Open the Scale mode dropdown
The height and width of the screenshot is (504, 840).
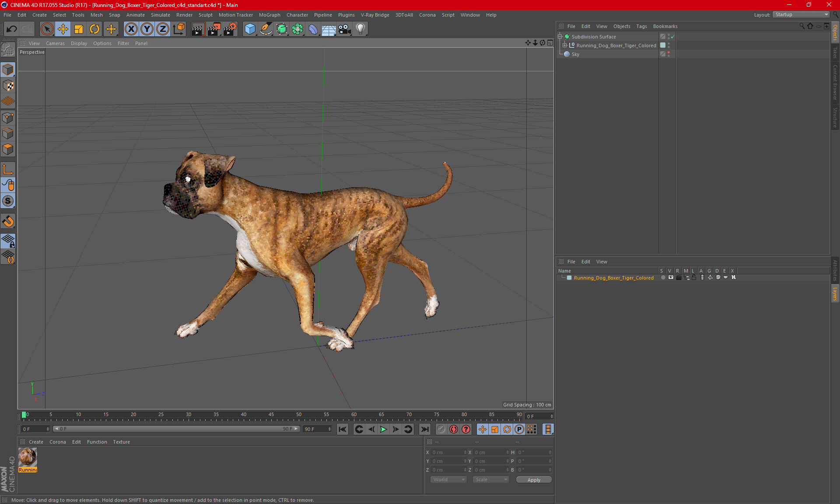pos(491,479)
